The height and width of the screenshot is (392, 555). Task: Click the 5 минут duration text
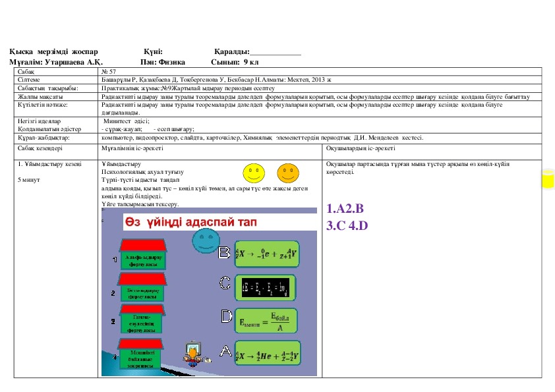click(x=28, y=180)
